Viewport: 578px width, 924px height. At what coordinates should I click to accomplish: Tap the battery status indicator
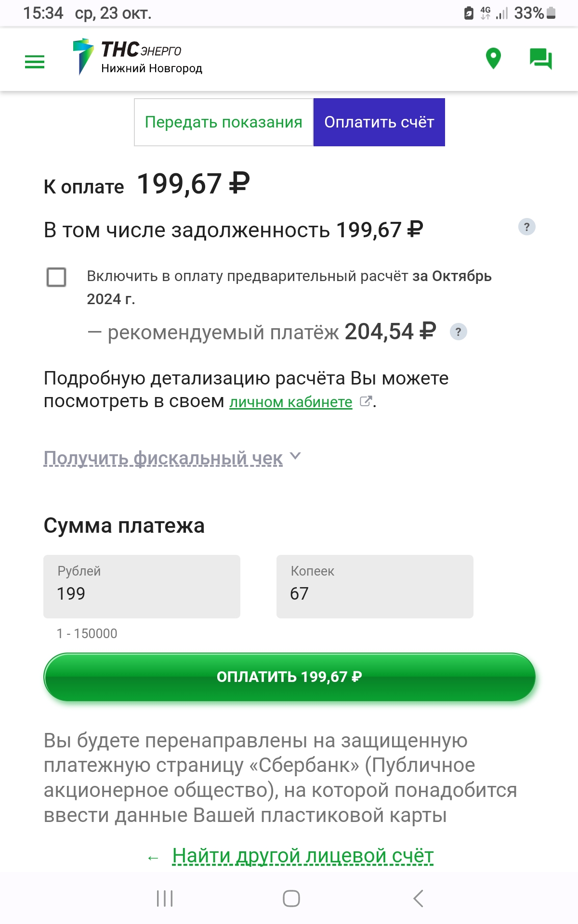pos(552,13)
